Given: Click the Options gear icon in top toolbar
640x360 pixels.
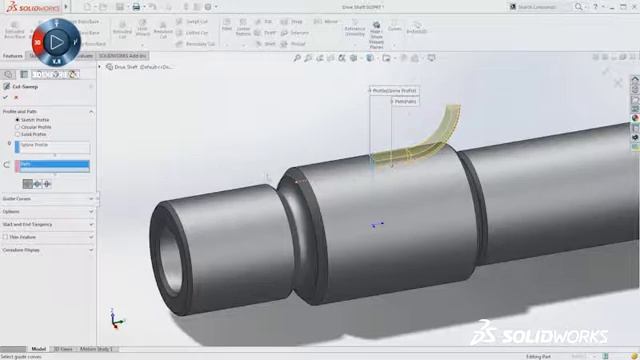Looking at the screenshot, I should (x=208, y=7).
